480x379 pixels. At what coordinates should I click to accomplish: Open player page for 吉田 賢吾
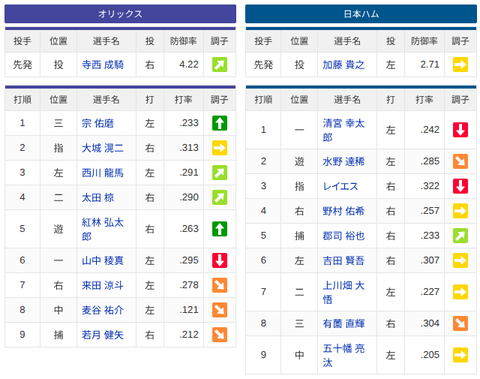(344, 260)
